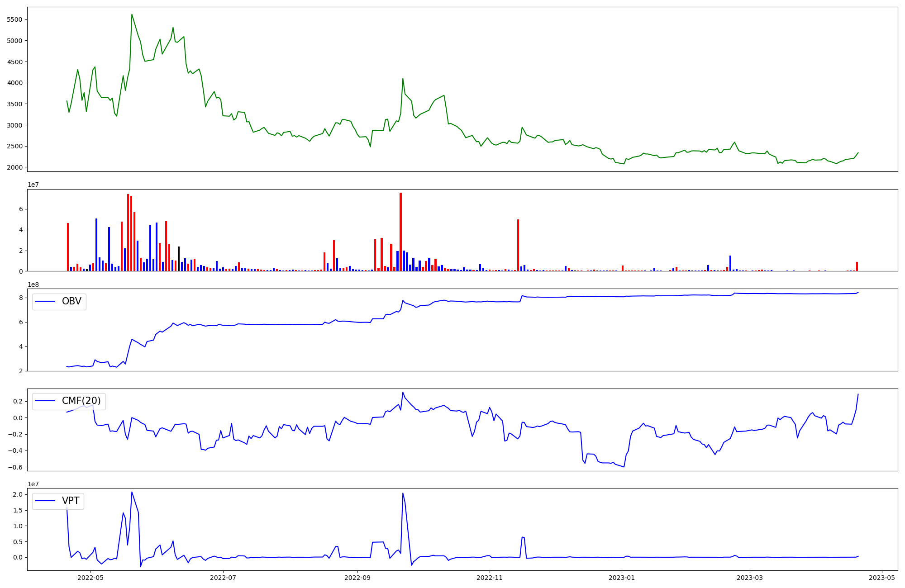The width and height of the screenshot is (905, 588).
Task: Click the 1e8 scale label above OBV chart
Action: (33, 285)
